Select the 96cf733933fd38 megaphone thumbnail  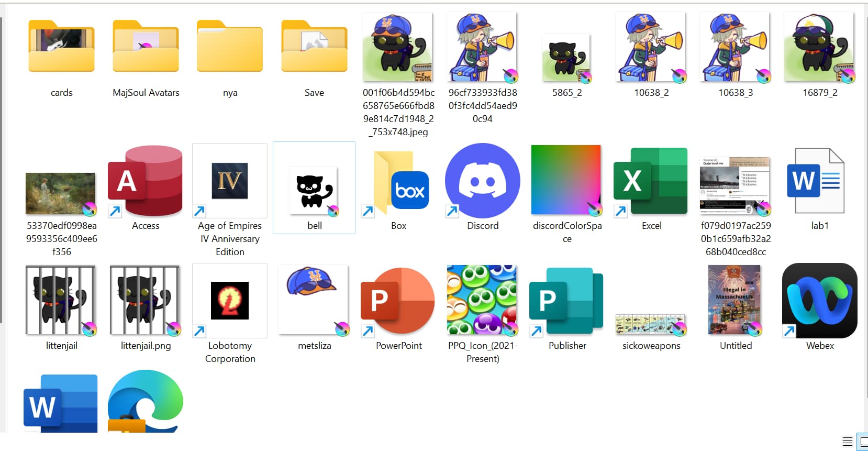click(483, 48)
